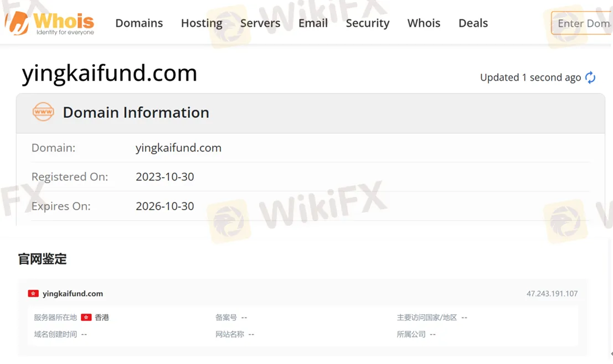Image resolution: width=613 pixels, height=364 pixels.
Task: Click the orange www Domain Information icon
Action: [43, 112]
